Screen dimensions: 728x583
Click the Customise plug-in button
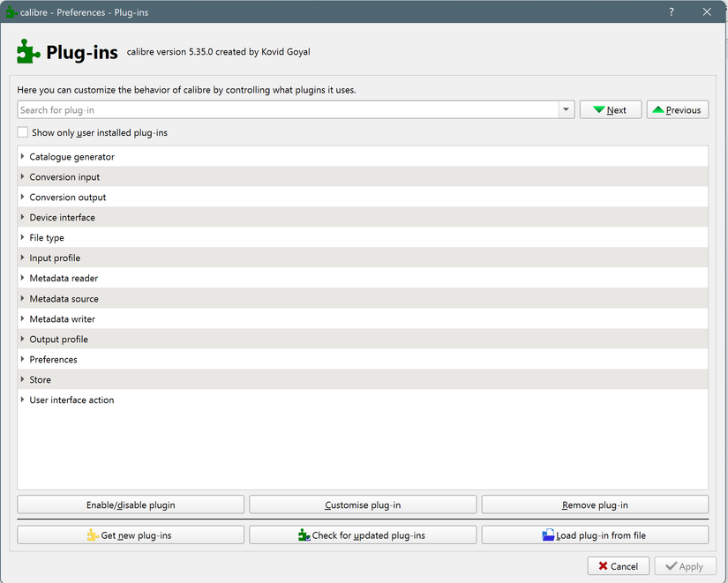(x=363, y=505)
